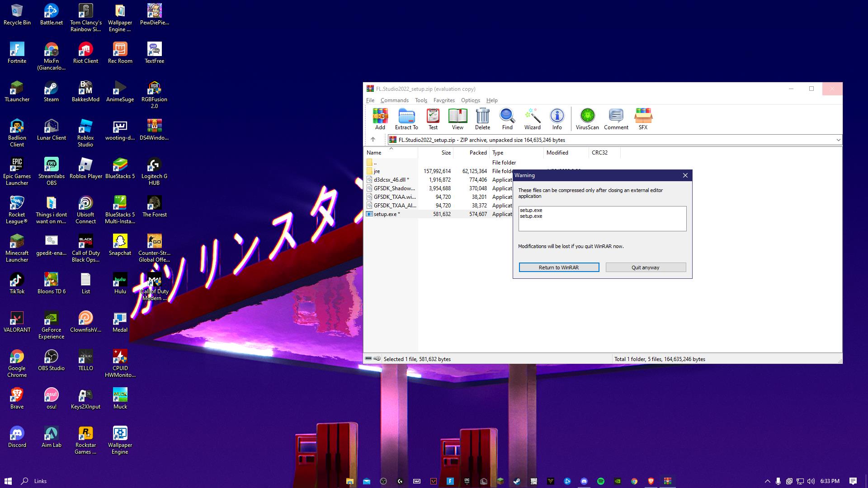Click the Comment toolbar icon

616,119
